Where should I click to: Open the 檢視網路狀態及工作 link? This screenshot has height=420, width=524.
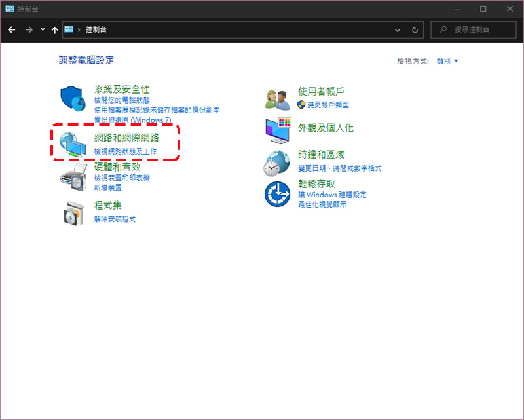point(125,151)
